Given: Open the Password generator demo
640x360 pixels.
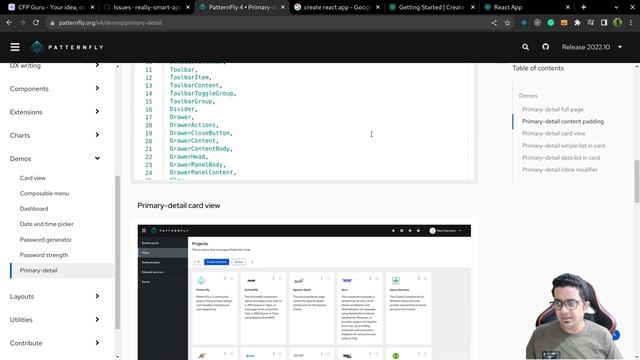Looking at the screenshot, I should coord(45,240).
